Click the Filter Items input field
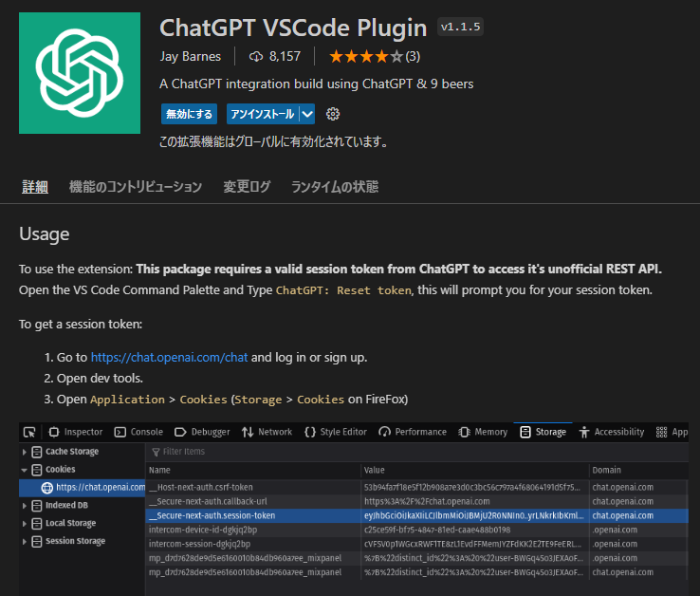The height and width of the screenshot is (596, 700). [x=419, y=452]
